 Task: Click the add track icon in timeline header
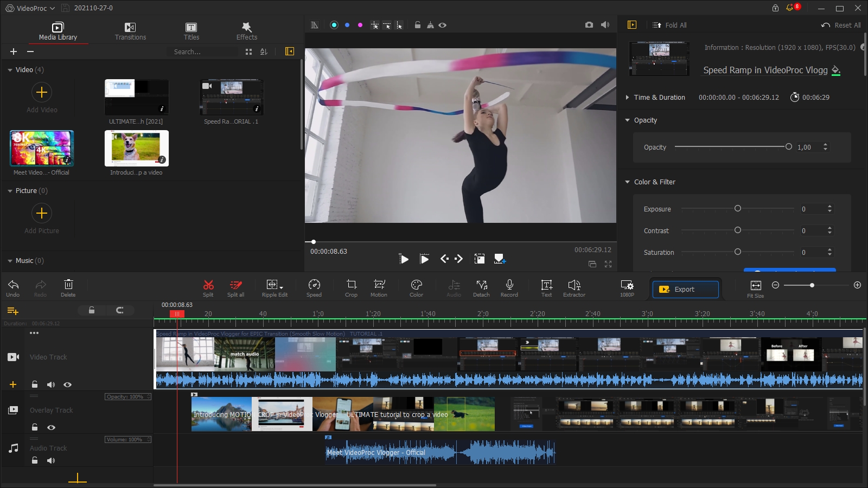pyautogui.click(x=13, y=311)
